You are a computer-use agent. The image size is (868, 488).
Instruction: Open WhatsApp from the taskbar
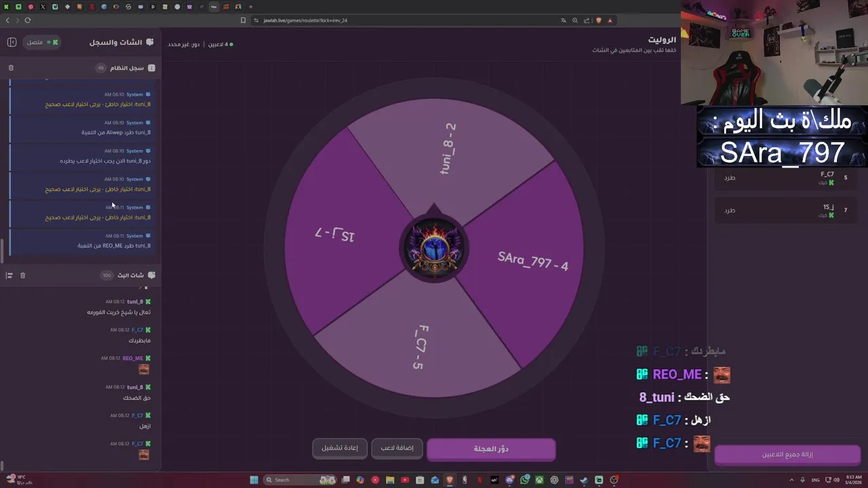click(524, 480)
